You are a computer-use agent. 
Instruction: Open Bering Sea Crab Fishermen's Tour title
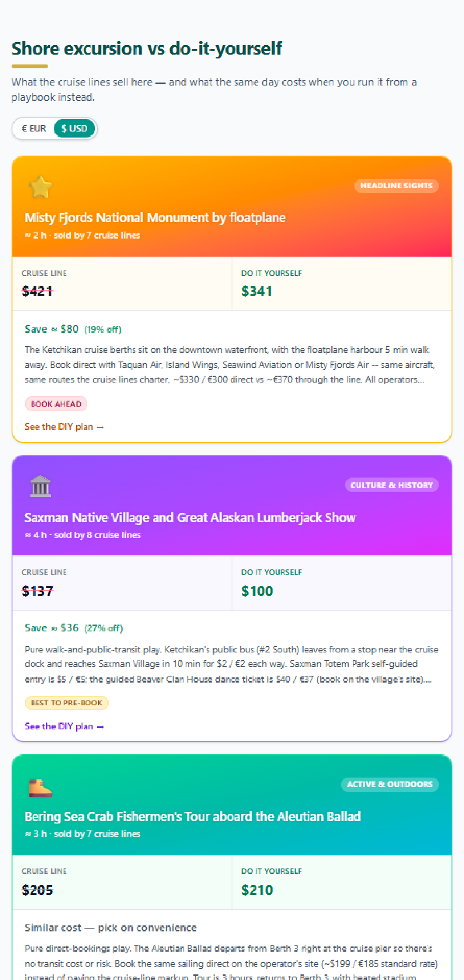point(192,817)
